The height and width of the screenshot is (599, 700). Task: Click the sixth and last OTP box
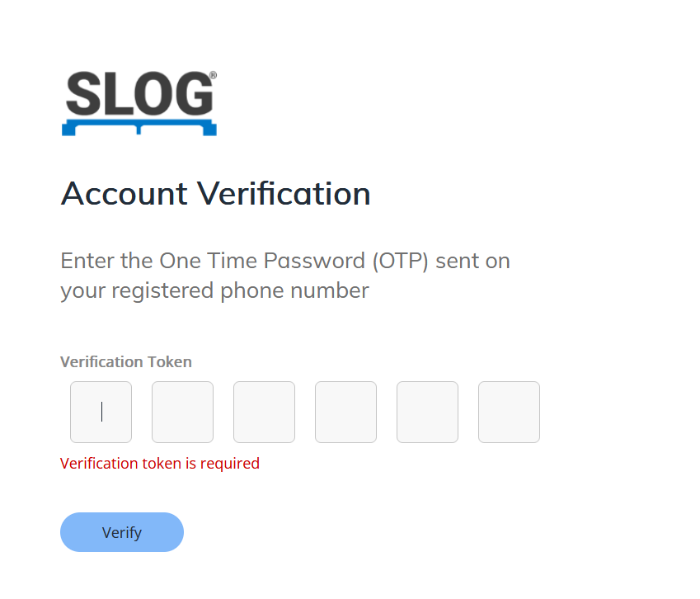(509, 412)
